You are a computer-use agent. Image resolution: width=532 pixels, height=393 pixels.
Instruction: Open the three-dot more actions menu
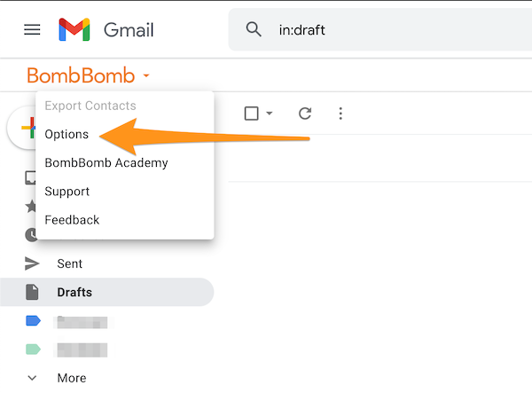[340, 114]
